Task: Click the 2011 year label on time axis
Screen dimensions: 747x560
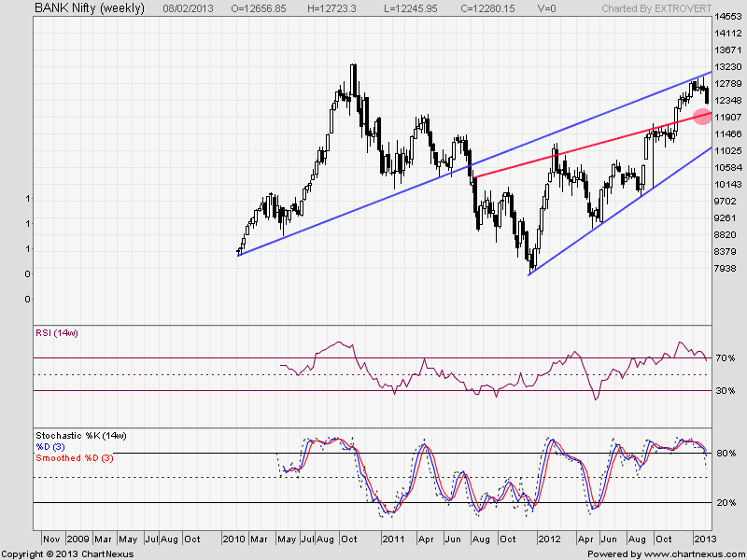Action: (394, 539)
